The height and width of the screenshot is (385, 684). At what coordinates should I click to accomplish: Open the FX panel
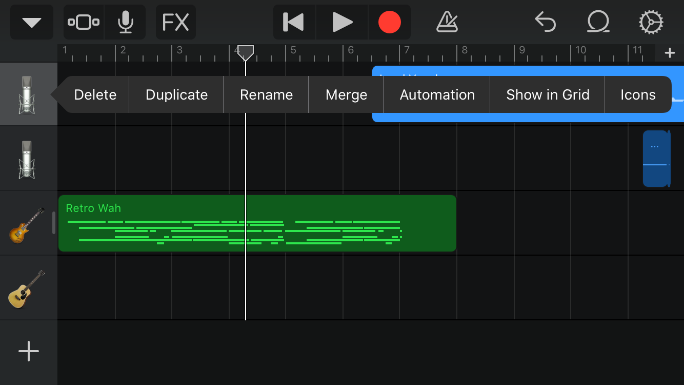point(175,22)
